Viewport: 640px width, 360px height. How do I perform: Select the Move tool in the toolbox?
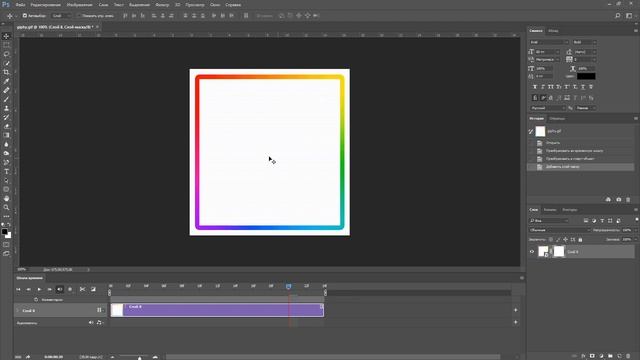(6, 36)
